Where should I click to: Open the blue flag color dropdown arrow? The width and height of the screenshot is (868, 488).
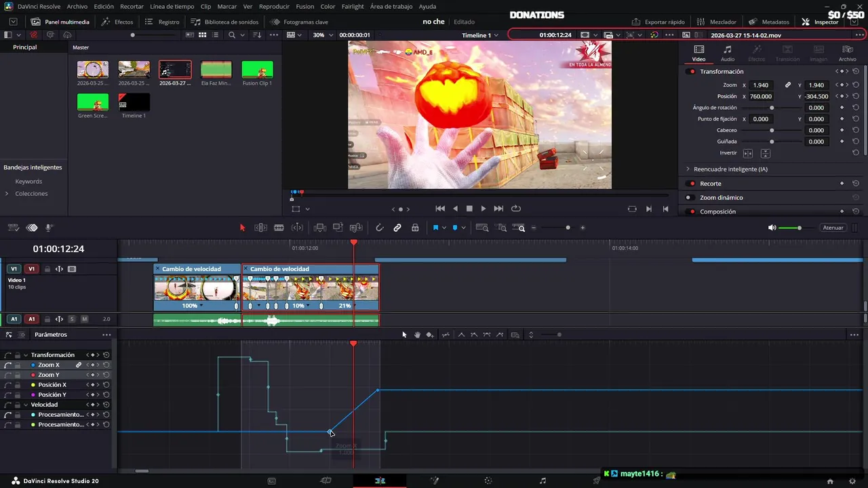[443, 228]
